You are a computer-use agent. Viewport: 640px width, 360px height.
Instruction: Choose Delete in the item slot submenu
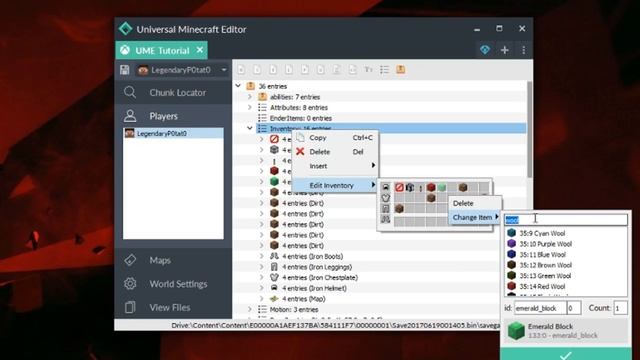tap(475, 203)
